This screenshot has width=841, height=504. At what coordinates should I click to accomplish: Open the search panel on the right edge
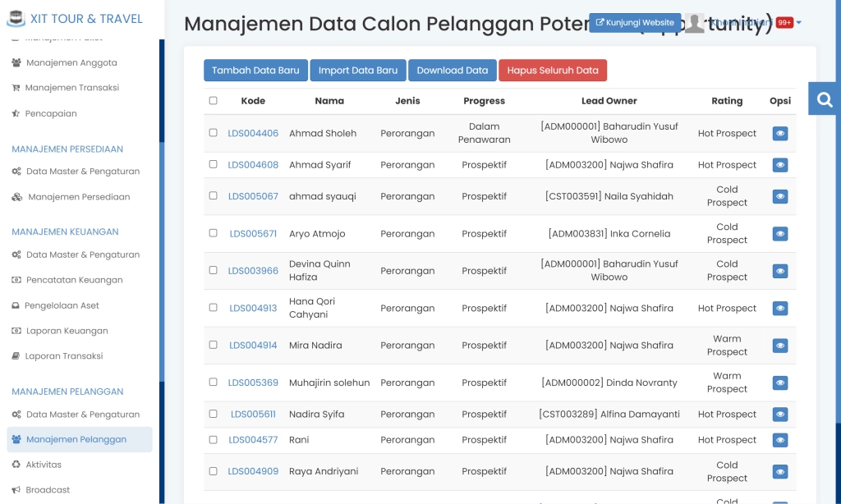[823, 99]
